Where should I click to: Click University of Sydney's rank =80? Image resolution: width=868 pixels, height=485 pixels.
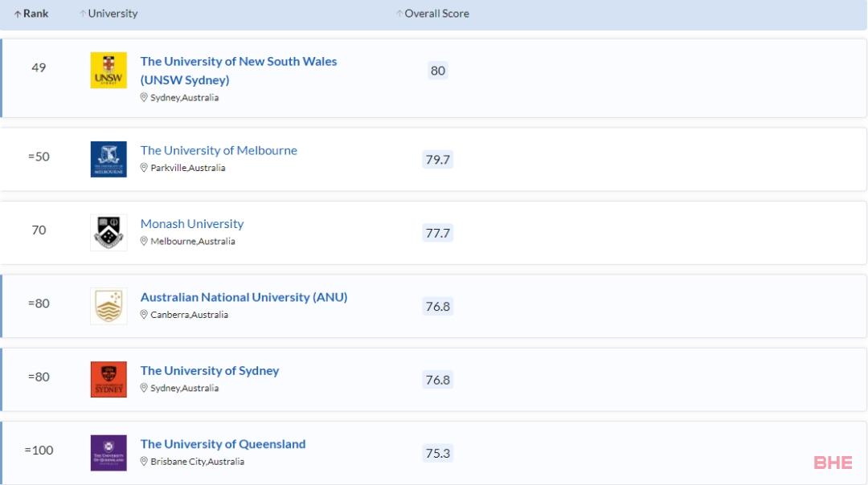coord(39,377)
